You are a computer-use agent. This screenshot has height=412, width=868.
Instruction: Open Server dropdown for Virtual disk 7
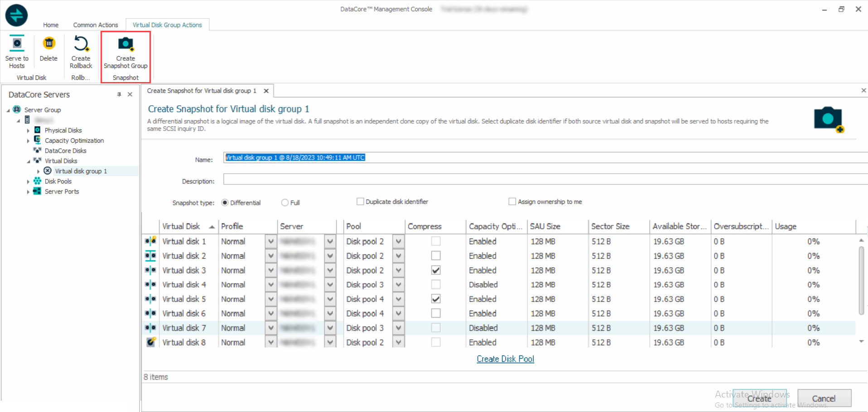tap(330, 328)
